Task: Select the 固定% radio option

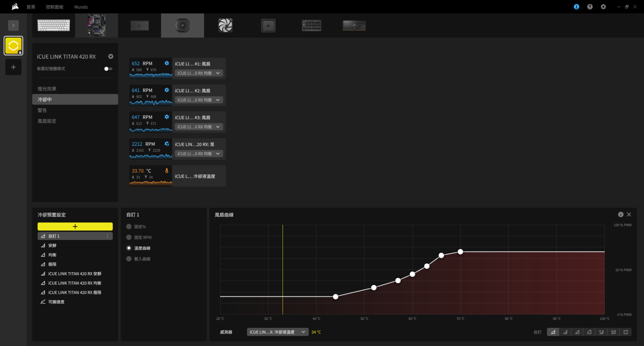Action: coord(129,227)
